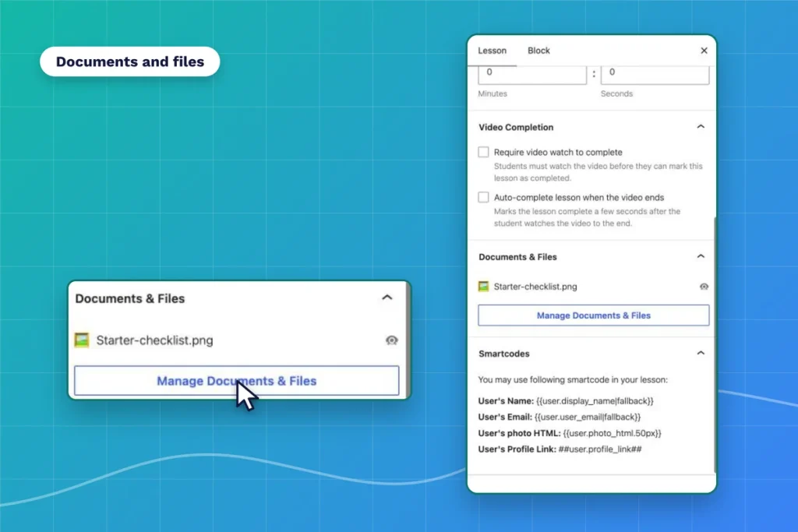798x532 pixels.
Task: Close the lesson settings sidebar
Action: click(704, 51)
